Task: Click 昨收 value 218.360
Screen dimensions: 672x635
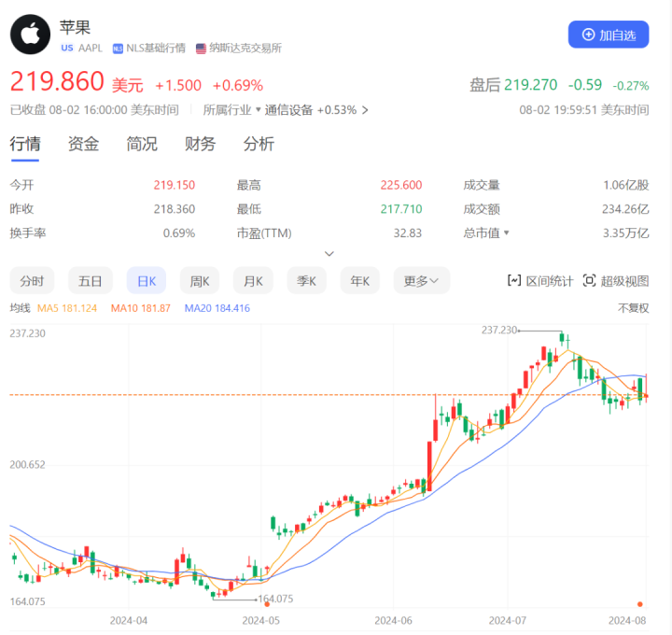Action: click(x=175, y=209)
